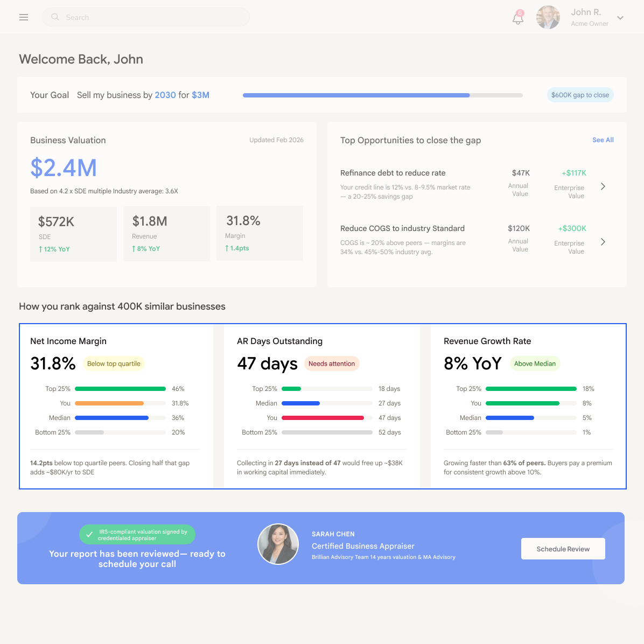This screenshot has height=644, width=644.
Task: Click IRS-compliant valuation checkmark icon
Action: click(89, 535)
